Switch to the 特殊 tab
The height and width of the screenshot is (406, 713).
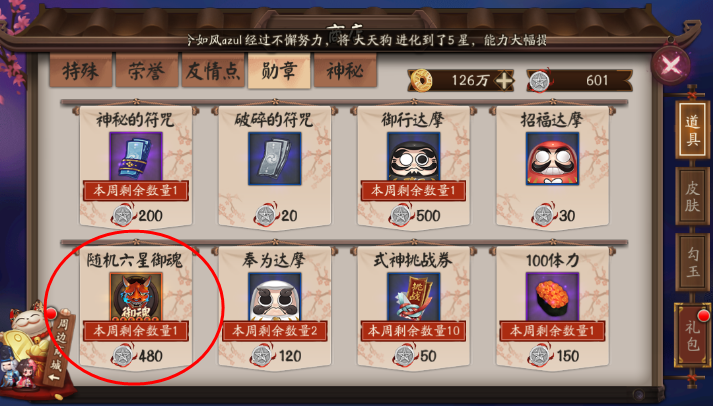click(80, 70)
